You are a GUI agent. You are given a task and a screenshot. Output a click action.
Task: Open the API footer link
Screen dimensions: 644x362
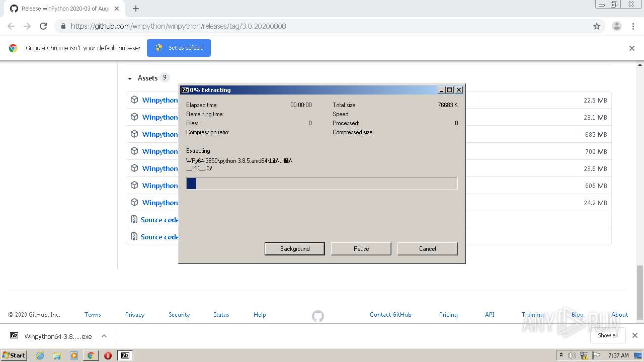pyautogui.click(x=490, y=315)
